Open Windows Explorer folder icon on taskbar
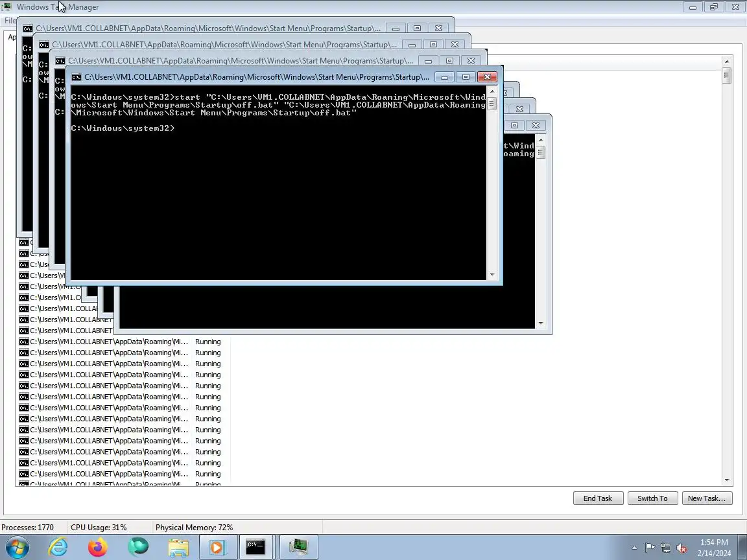 179,547
